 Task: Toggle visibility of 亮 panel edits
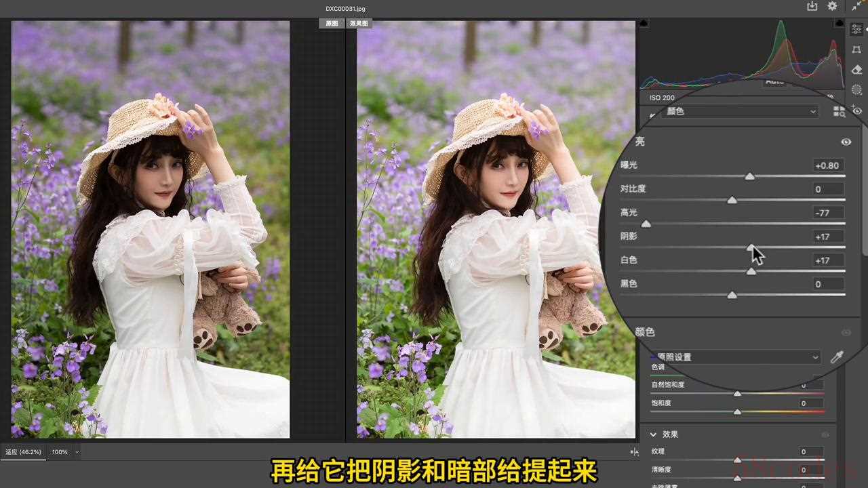click(x=846, y=142)
